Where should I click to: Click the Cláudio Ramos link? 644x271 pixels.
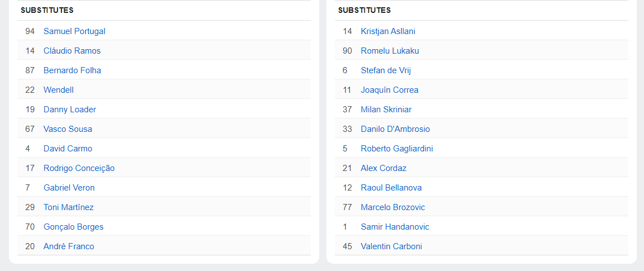[72, 51]
